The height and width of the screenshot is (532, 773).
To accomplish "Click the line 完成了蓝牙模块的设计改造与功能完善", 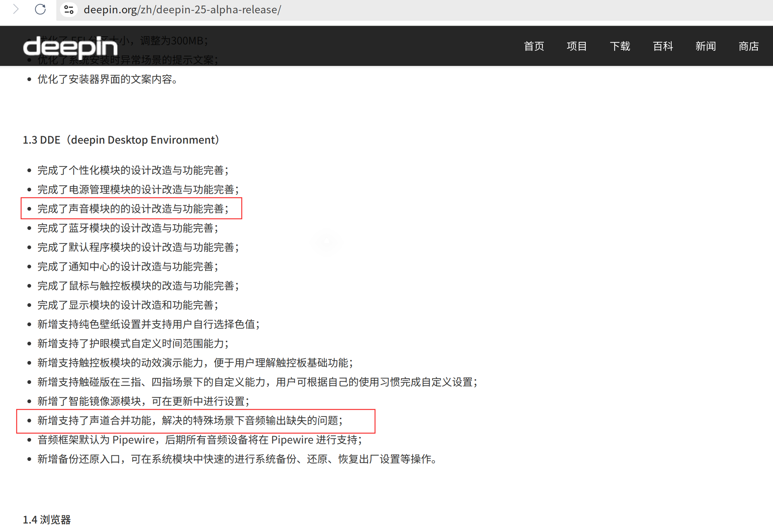I will [x=128, y=228].
